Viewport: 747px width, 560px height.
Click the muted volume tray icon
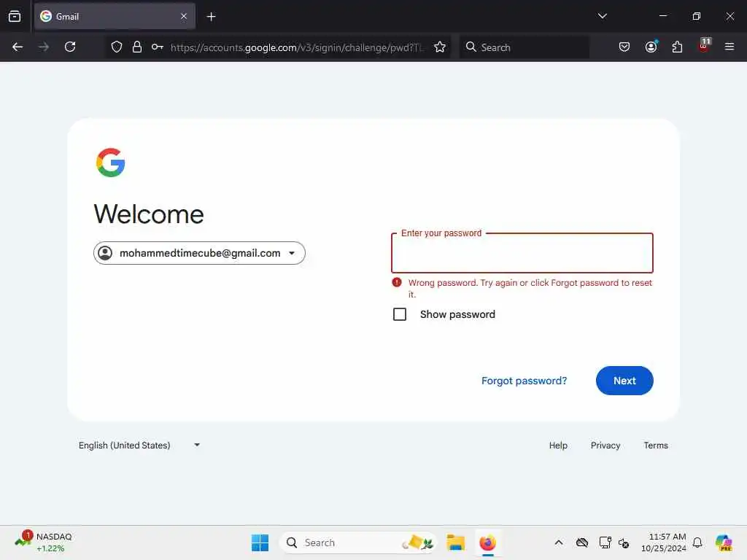(624, 542)
